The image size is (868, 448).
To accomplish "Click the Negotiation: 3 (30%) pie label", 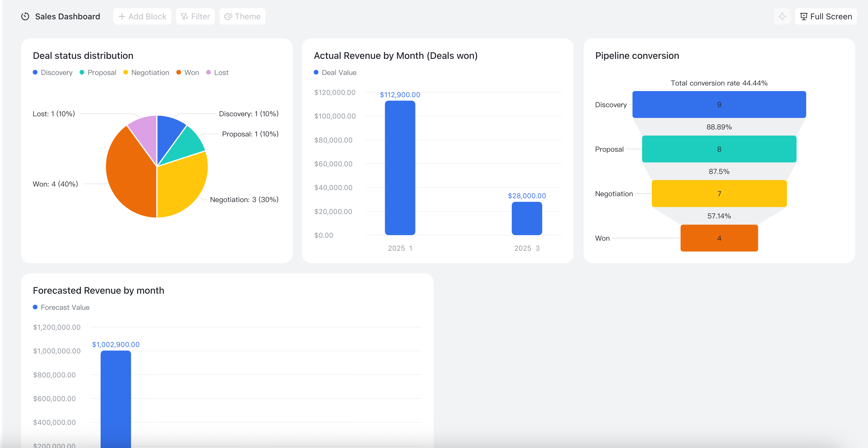I will (x=244, y=199).
